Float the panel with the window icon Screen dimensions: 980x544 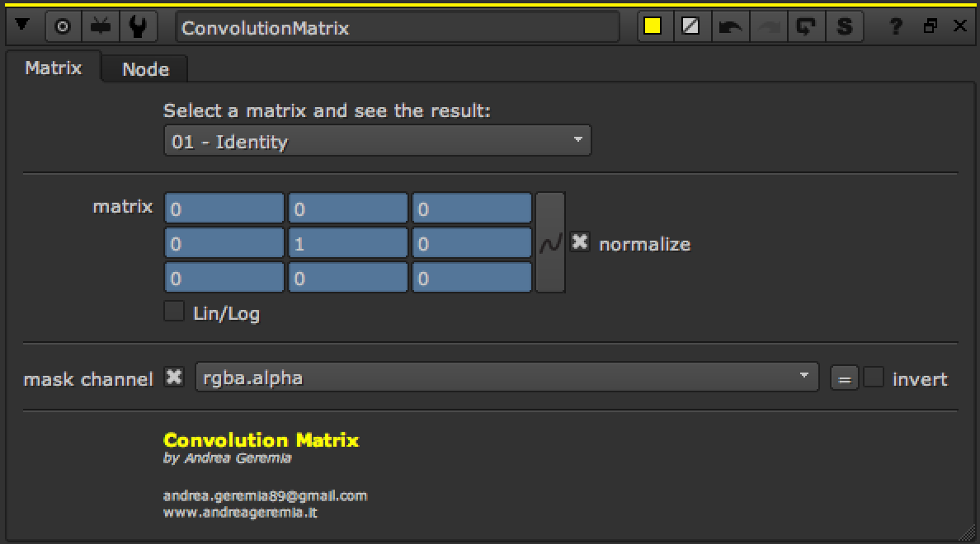pyautogui.click(x=931, y=26)
